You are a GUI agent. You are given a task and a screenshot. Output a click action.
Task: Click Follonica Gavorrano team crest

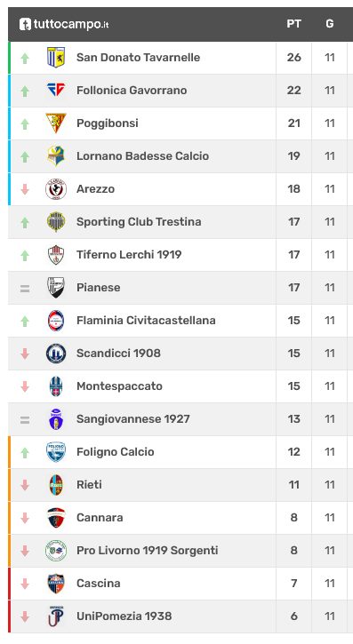point(56,90)
